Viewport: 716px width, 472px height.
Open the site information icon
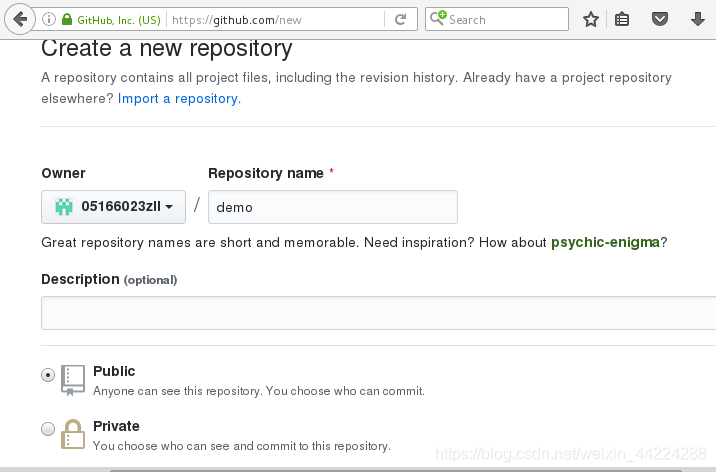(49, 19)
